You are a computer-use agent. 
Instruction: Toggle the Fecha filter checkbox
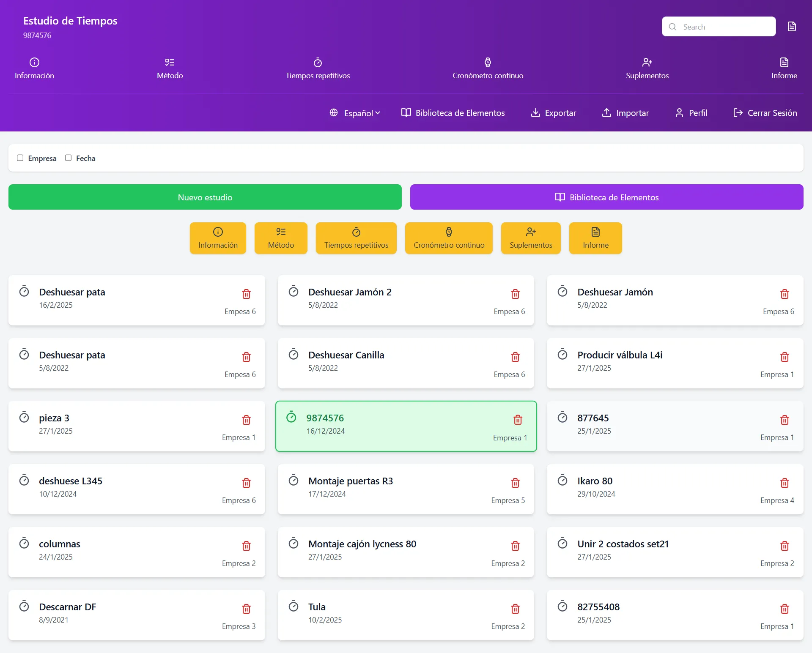(x=68, y=158)
